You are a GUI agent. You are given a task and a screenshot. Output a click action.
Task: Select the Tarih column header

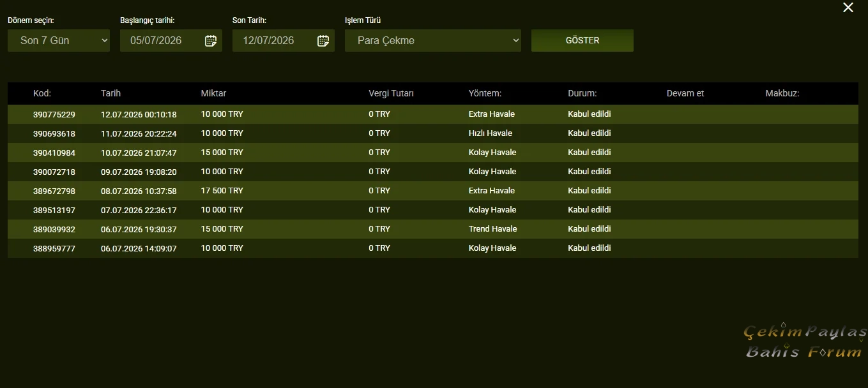coord(110,93)
